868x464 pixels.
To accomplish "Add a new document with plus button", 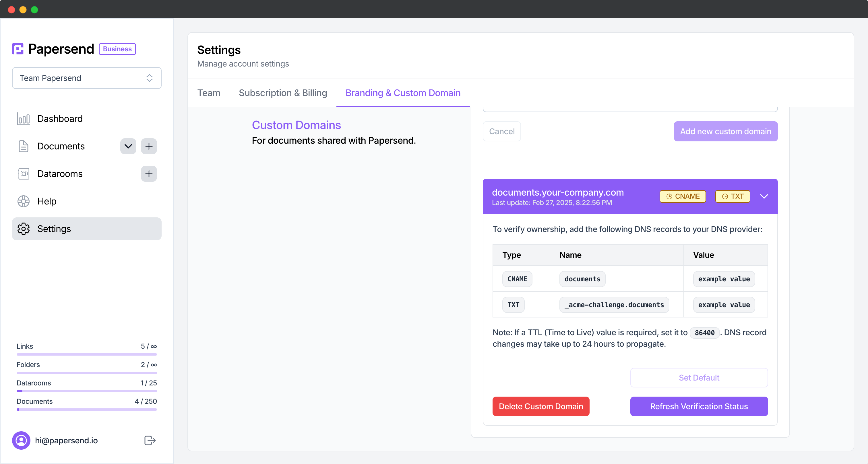I will pyautogui.click(x=149, y=146).
